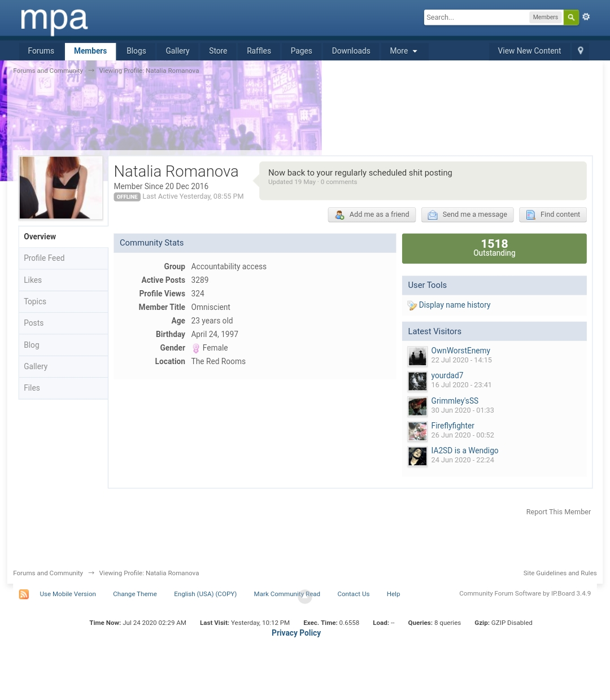Go to the Store tab
The height and width of the screenshot is (700, 610).
pyautogui.click(x=218, y=51)
